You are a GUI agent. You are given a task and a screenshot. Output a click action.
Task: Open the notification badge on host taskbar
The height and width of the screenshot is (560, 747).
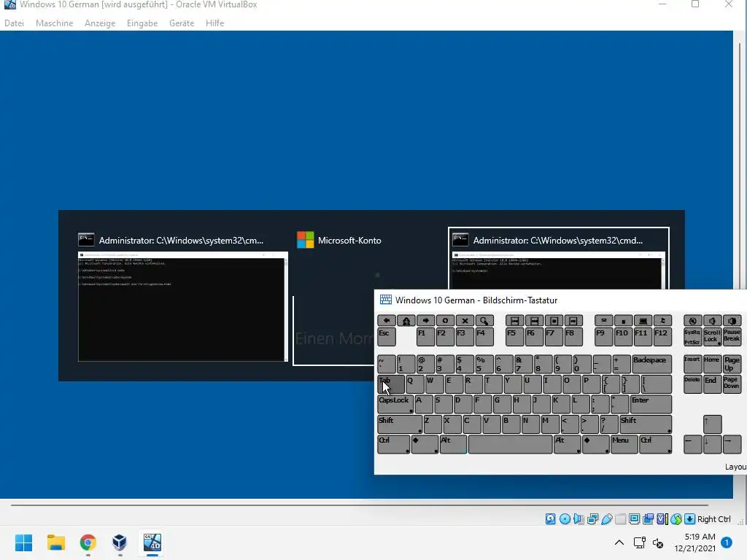click(x=727, y=542)
